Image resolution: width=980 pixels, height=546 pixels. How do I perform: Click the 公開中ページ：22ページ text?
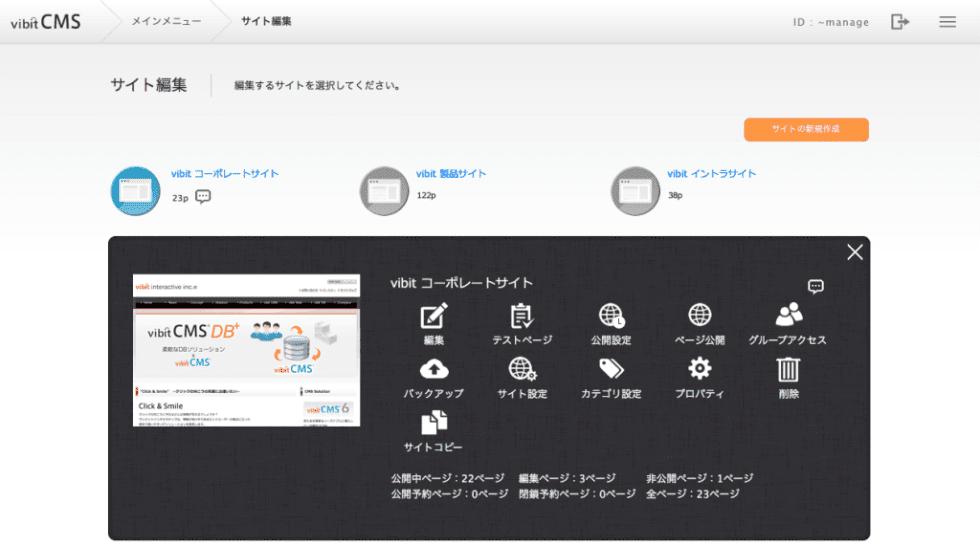click(448, 479)
